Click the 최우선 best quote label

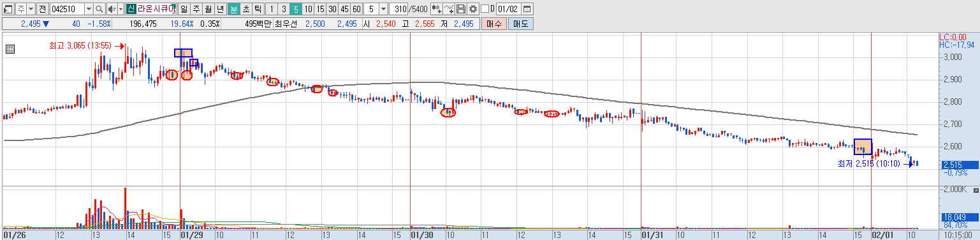point(286,24)
